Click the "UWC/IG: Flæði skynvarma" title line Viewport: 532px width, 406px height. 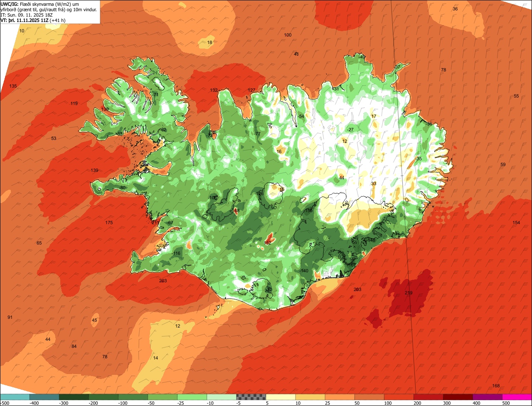point(40,4)
